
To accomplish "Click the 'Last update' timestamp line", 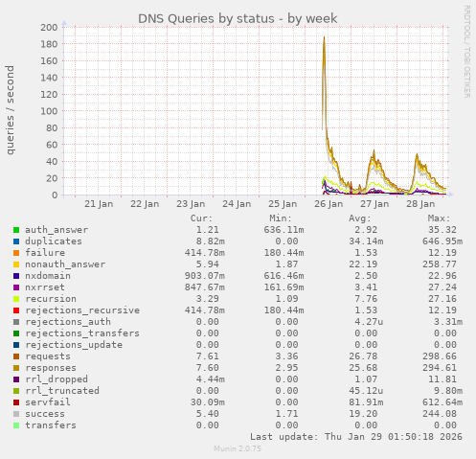I will 356,437.
